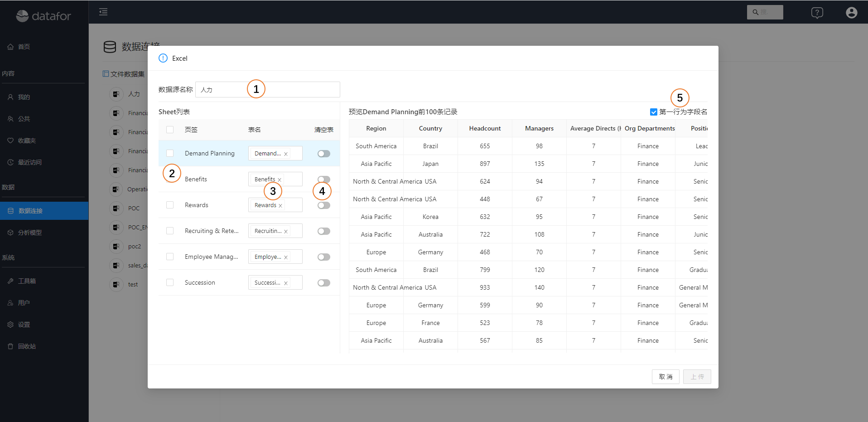Click the Country column header

pos(430,128)
